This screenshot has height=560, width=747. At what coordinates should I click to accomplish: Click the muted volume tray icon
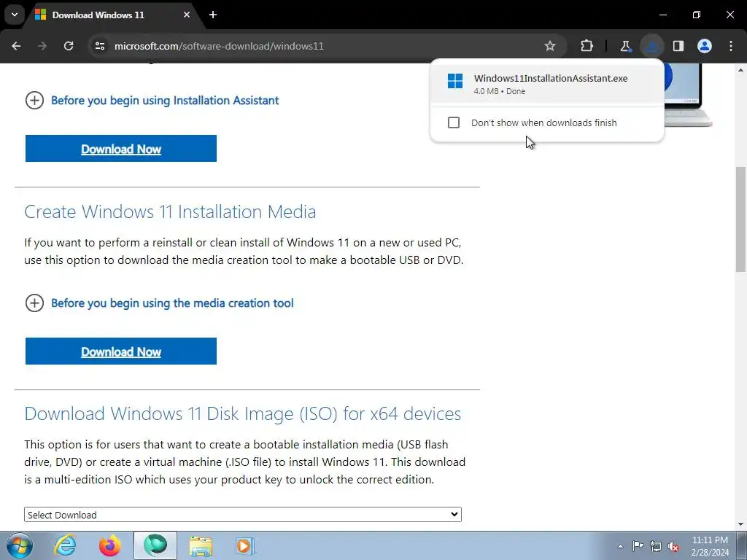click(x=673, y=546)
